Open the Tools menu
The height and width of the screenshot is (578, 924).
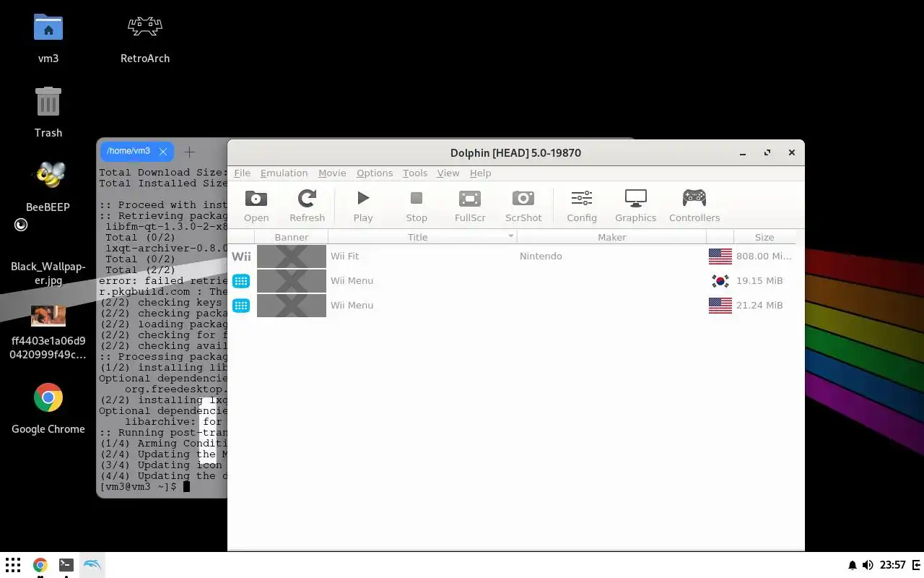[415, 173]
